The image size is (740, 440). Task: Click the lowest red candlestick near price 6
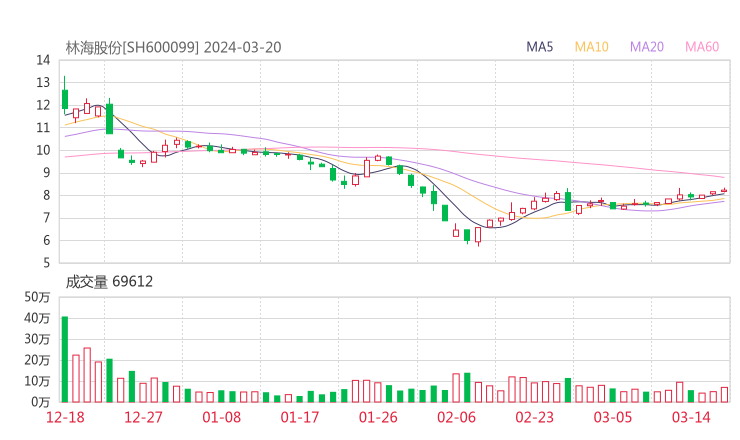click(x=478, y=235)
